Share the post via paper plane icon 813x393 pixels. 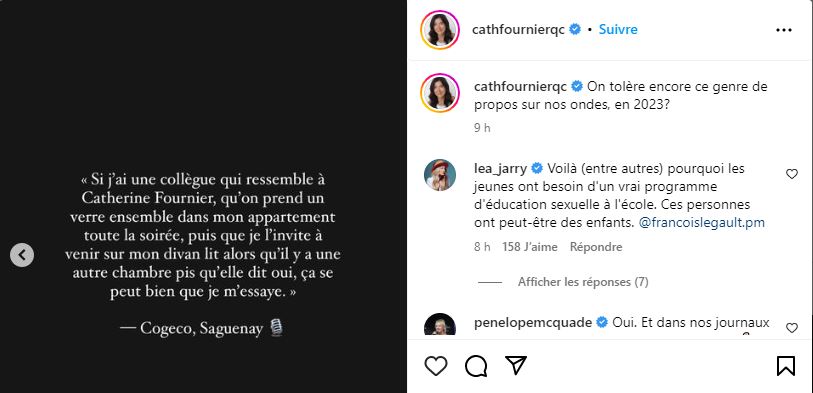click(516, 366)
